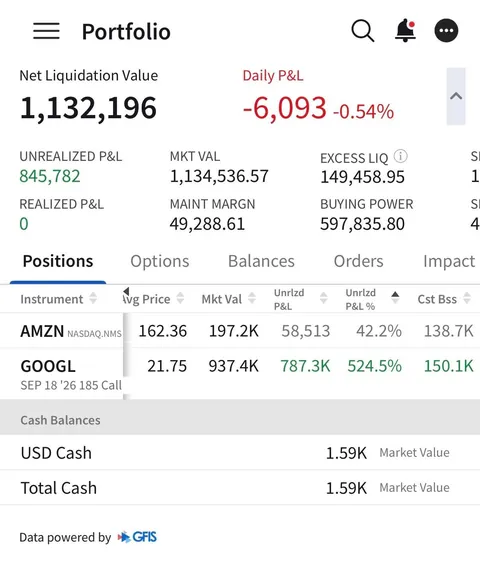Tap the Excess Liq info icon
This screenshot has height=573, width=480.
coord(400,156)
